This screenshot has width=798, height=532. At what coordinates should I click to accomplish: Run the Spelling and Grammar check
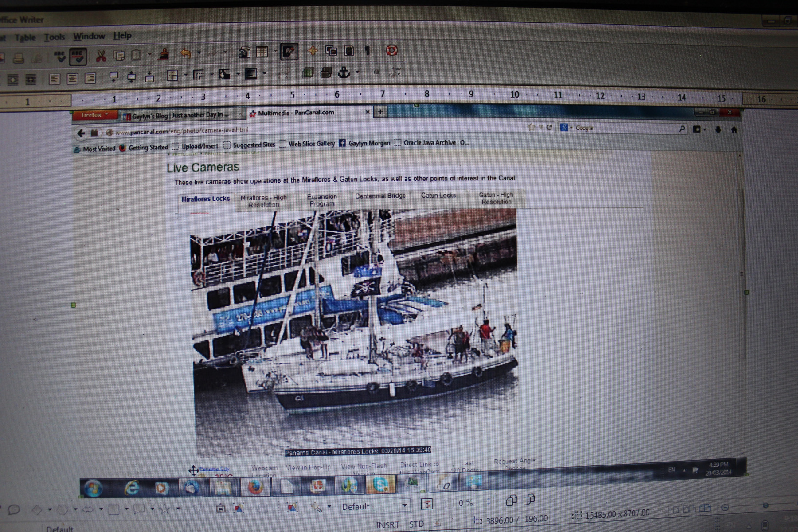(59, 56)
